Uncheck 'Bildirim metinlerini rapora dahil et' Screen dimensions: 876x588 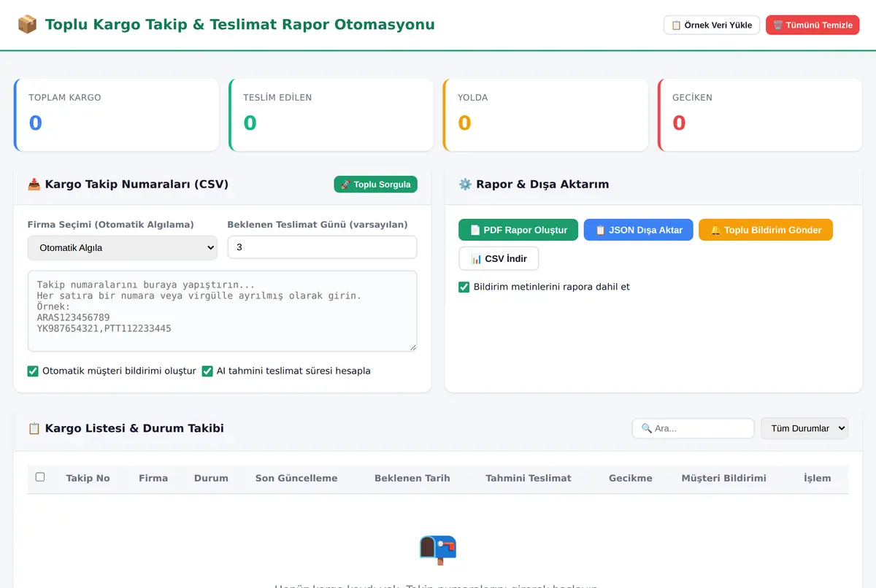point(464,287)
